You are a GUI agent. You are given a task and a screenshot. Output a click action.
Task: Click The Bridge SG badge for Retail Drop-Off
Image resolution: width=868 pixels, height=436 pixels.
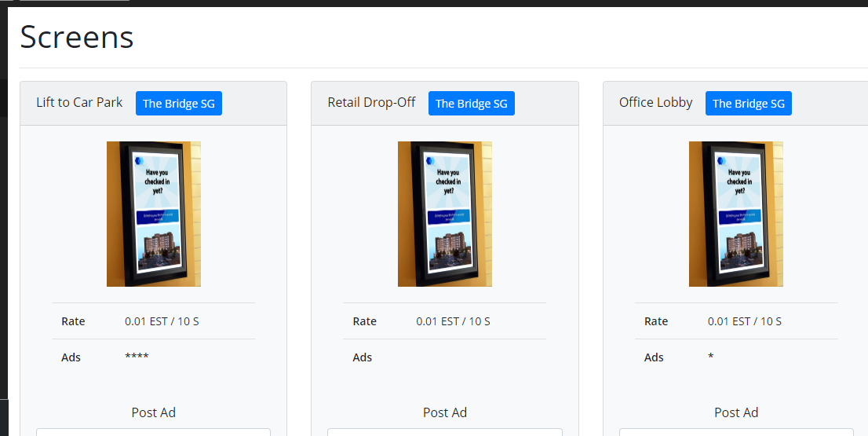coord(471,104)
